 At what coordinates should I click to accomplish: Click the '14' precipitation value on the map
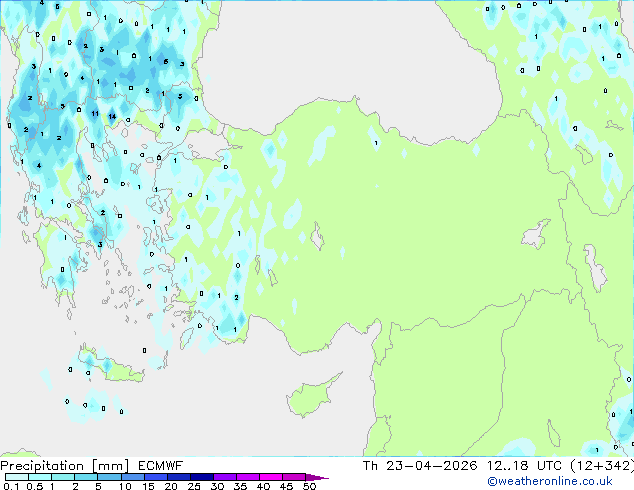pyautogui.click(x=112, y=116)
